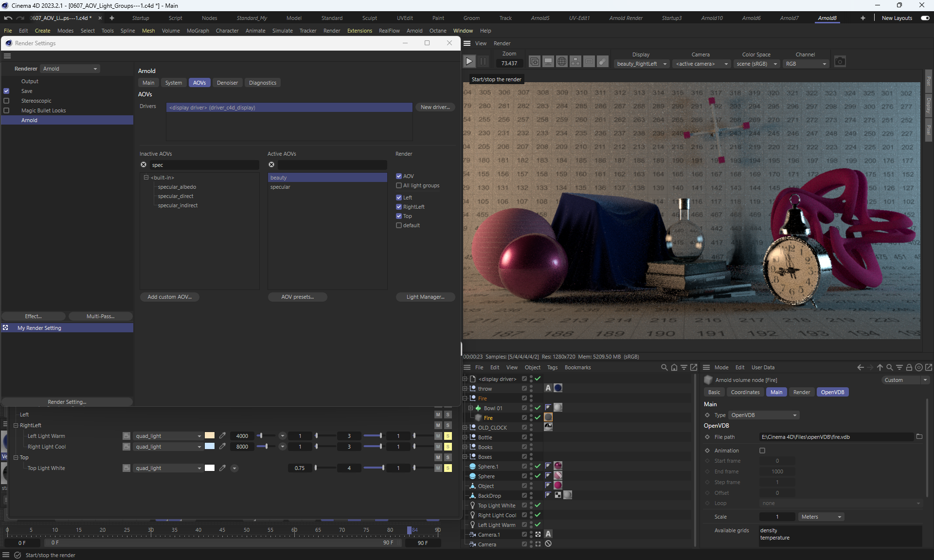Click eyedropper beside the Left Light Warm color
934x560 pixels.
[222, 436]
